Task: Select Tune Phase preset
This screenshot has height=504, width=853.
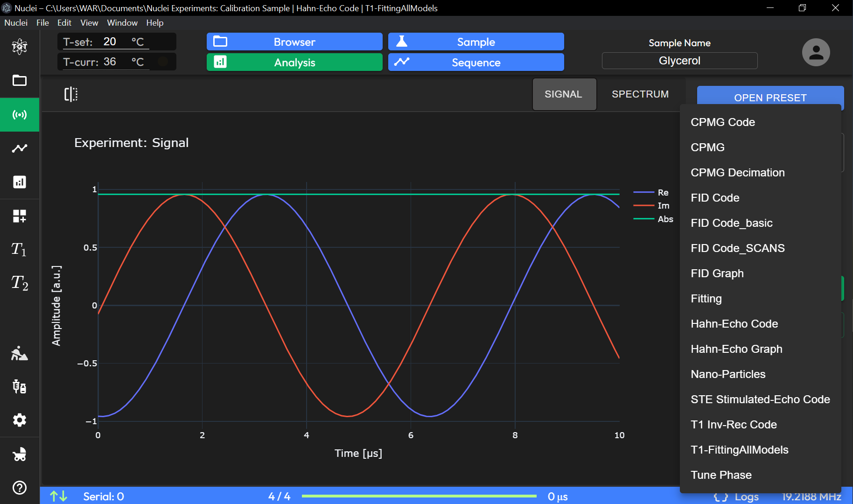Action: click(761, 475)
